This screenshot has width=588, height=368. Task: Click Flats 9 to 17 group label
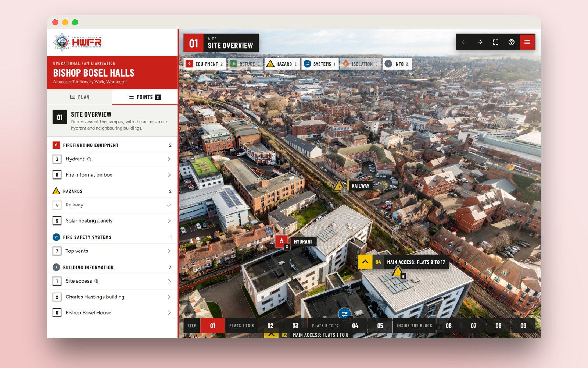tap(325, 326)
